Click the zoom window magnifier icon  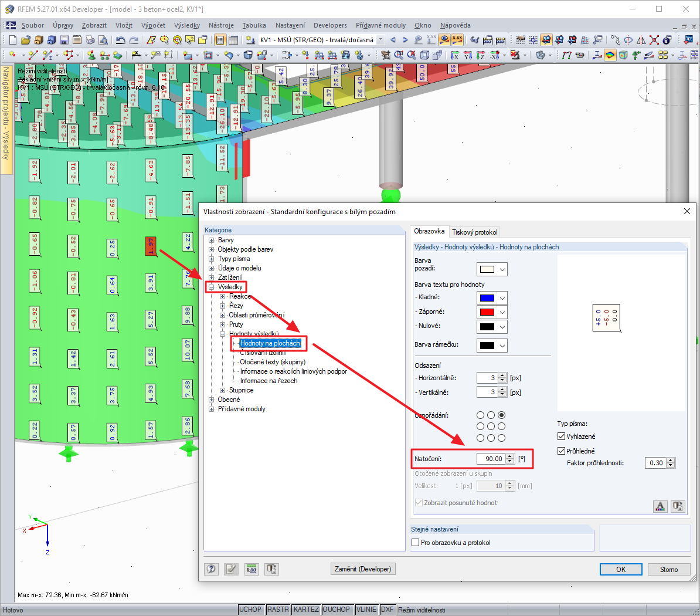click(399, 55)
